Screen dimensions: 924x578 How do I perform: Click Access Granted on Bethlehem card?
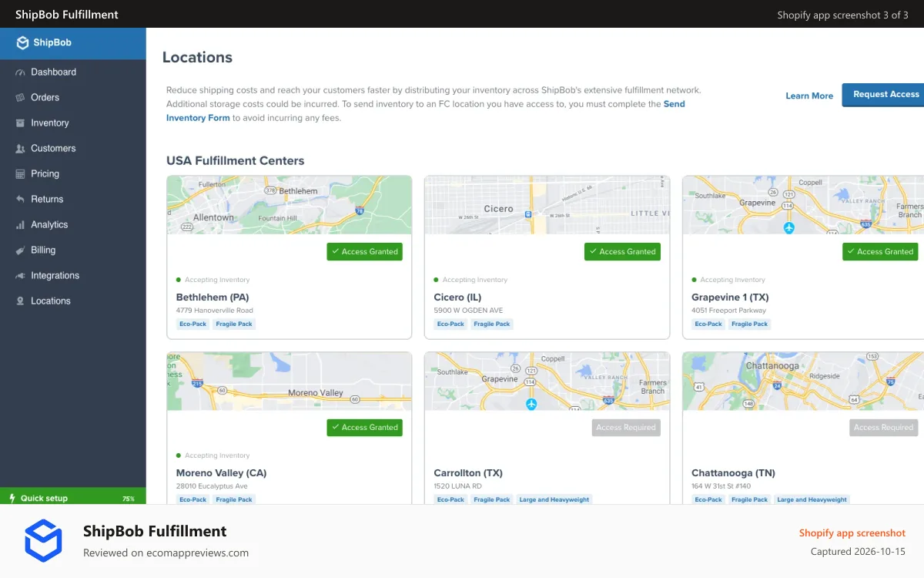point(364,251)
